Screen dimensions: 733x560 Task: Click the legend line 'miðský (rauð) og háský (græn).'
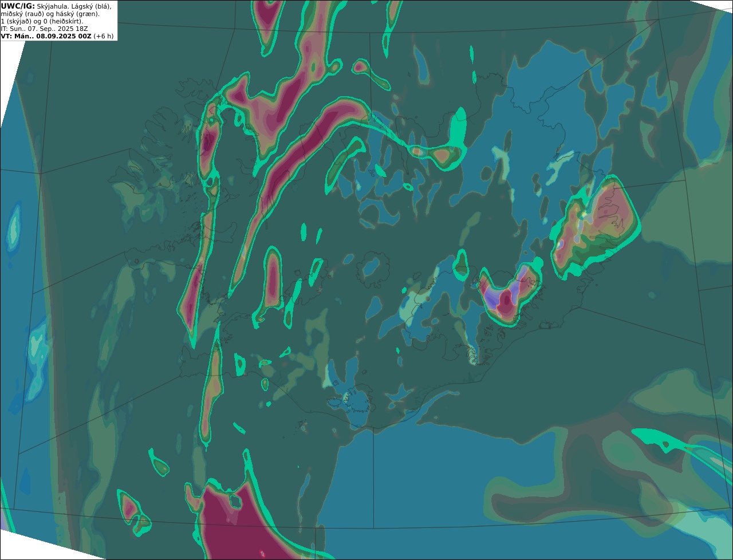pos(50,14)
